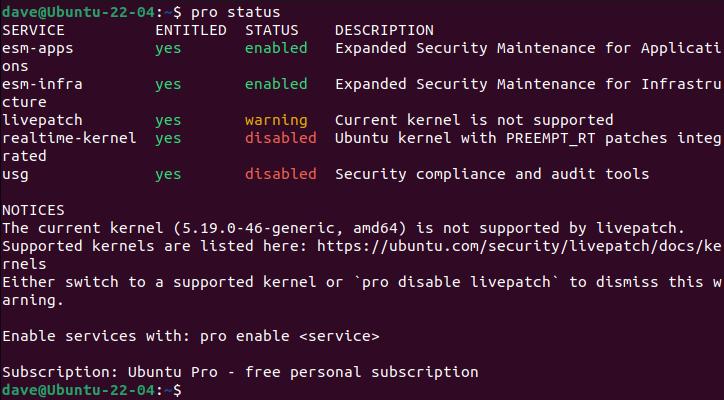
Task: Click the ENTITLED column header
Action: click(191, 30)
